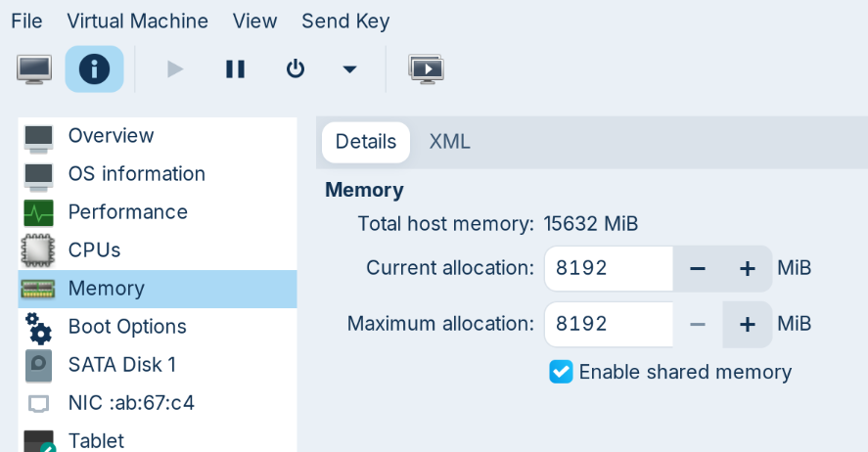Select SATA Disk 1 in sidebar
Viewport: 868px width, 452px height.
pyautogui.click(x=121, y=365)
